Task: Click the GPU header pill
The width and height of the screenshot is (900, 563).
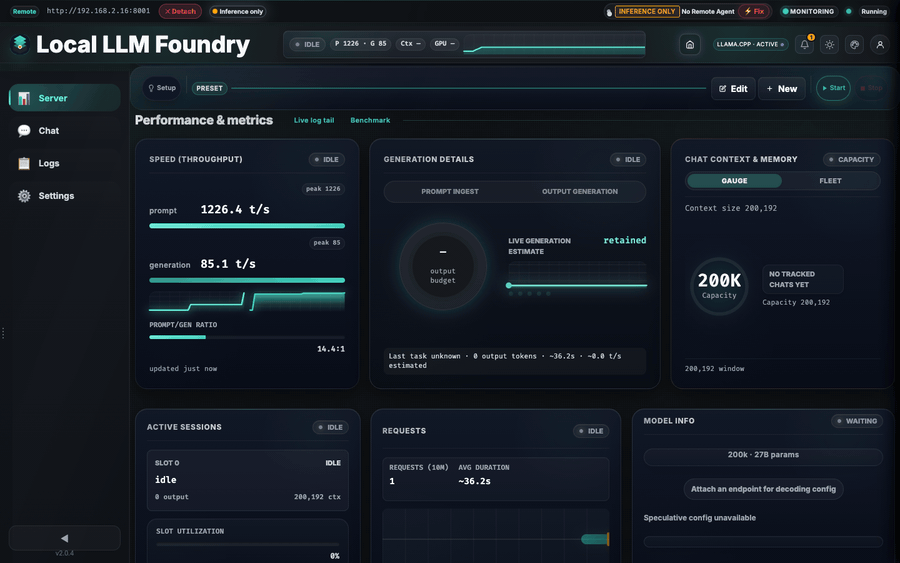Action: point(445,44)
